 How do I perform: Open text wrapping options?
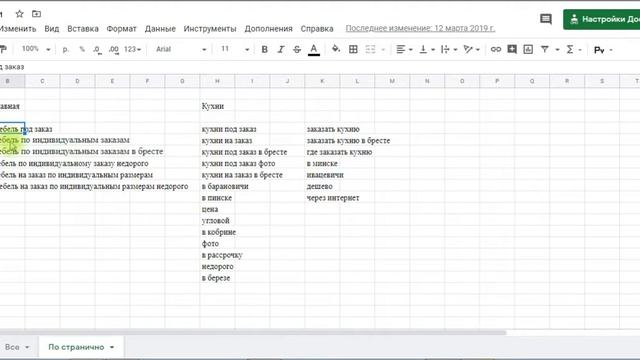pyautogui.click(x=449, y=49)
